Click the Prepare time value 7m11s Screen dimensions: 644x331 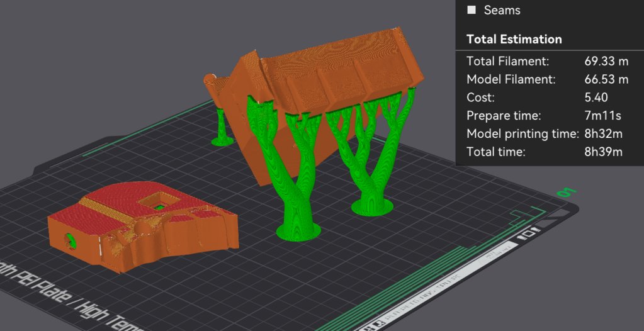pyautogui.click(x=602, y=116)
